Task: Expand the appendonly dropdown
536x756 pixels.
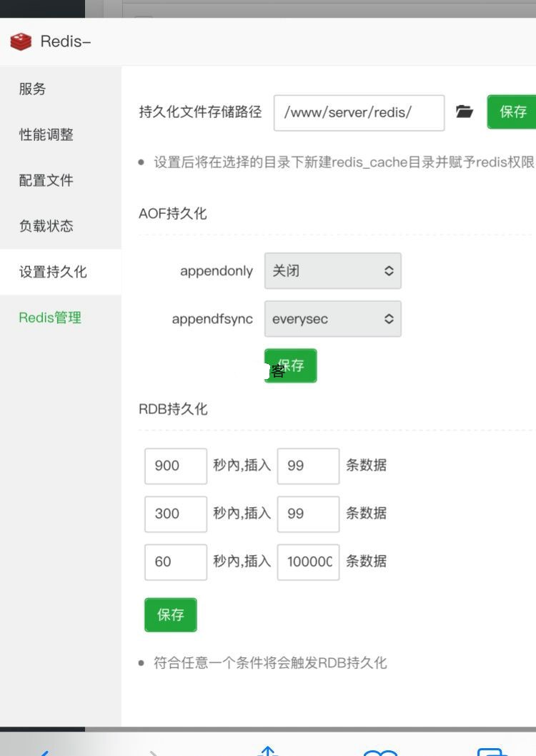Action: pos(332,271)
